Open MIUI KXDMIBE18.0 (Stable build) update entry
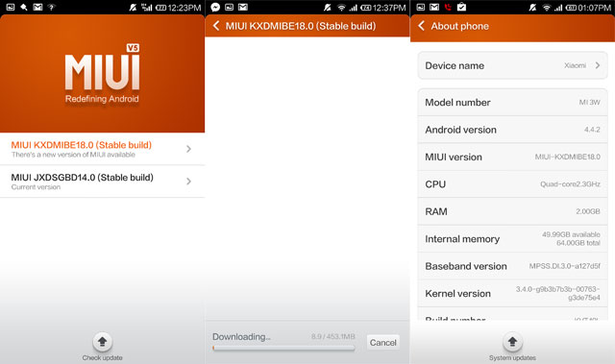 pyautogui.click(x=103, y=149)
